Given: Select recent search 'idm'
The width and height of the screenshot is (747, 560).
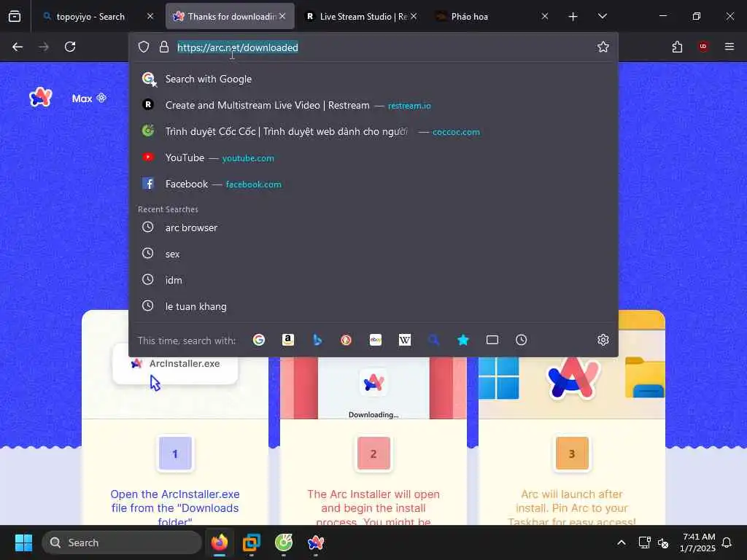Looking at the screenshot, I should click(373, 280).
